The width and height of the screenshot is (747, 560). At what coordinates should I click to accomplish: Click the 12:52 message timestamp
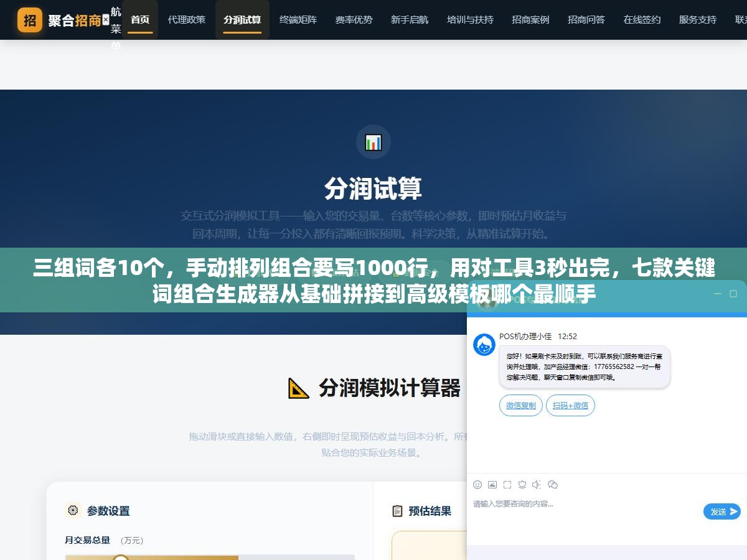click(567, 336)
